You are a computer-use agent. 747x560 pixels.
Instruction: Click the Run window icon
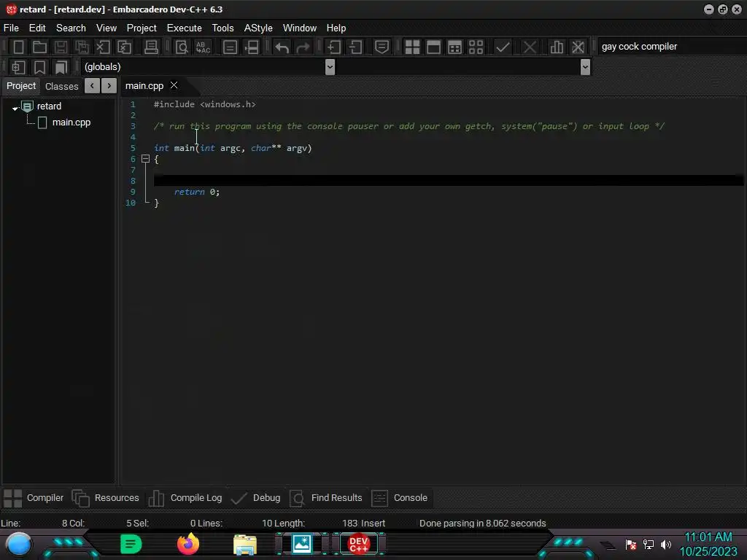[x=433, y=47]
